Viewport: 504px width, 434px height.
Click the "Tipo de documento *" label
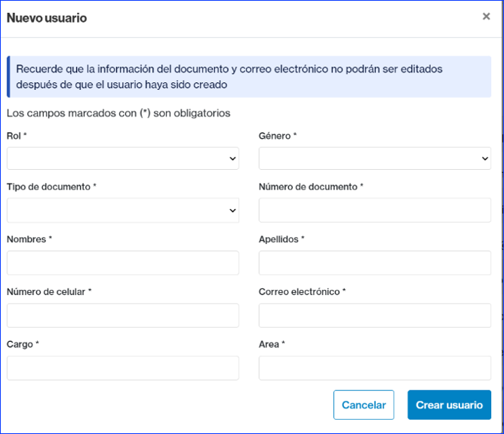pos(51,186)
